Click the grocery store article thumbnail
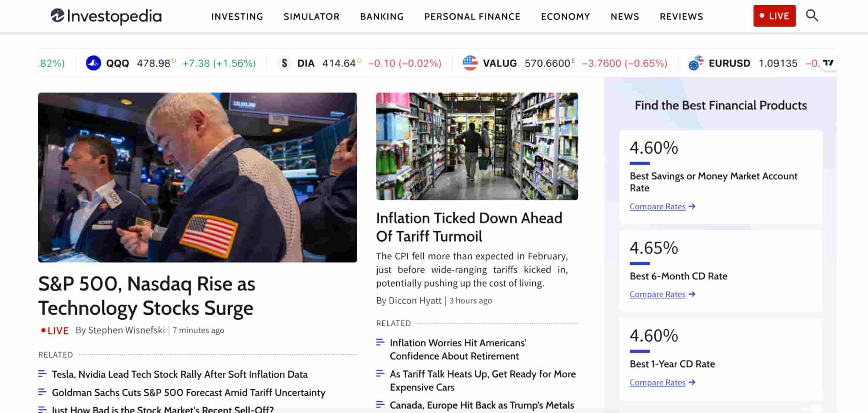This screenshot has width=868, height=413. click(x=477, y=145)
